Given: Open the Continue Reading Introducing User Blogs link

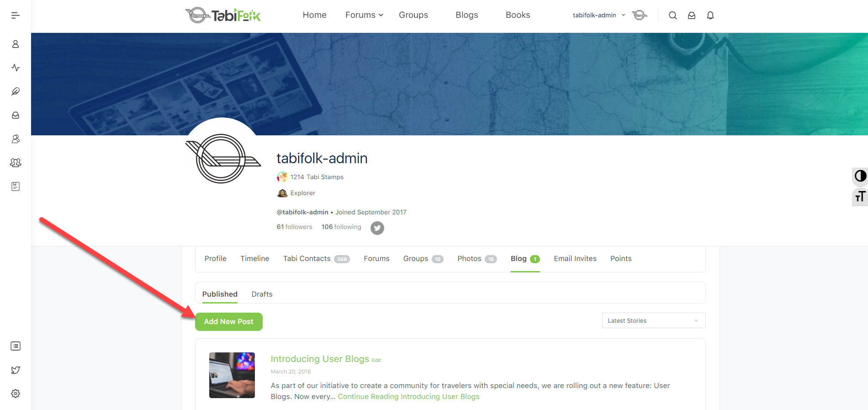Looking at the screenshot, I should (408, 397).
